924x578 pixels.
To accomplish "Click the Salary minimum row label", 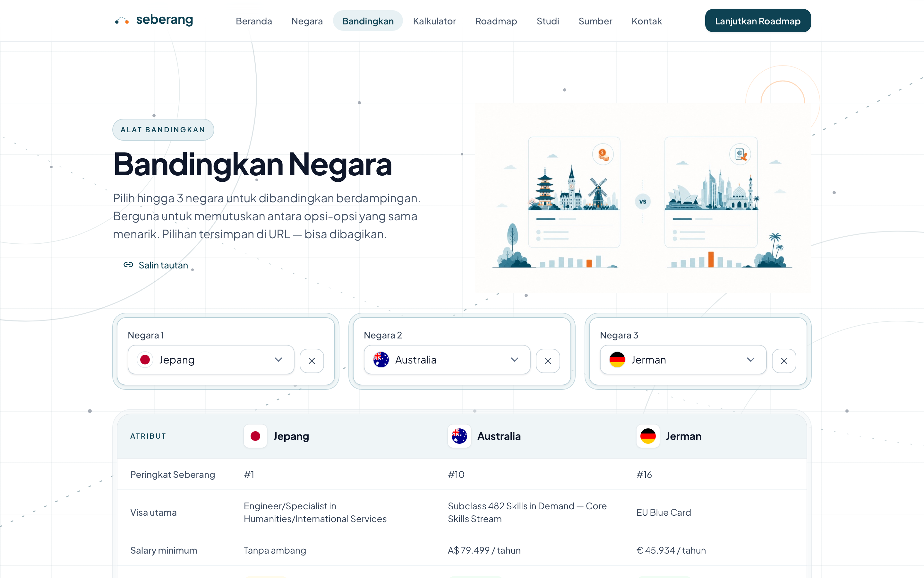I will 164,550.
